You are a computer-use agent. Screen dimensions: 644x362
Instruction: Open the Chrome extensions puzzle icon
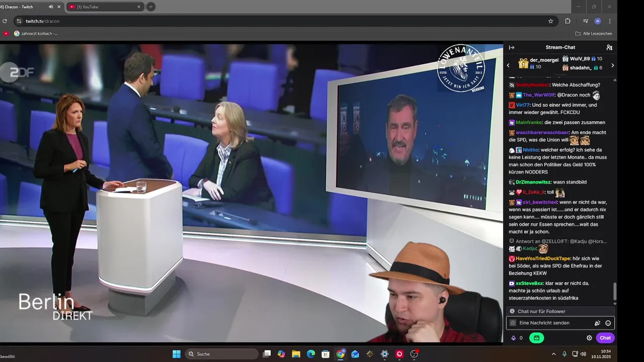(568, 21)
